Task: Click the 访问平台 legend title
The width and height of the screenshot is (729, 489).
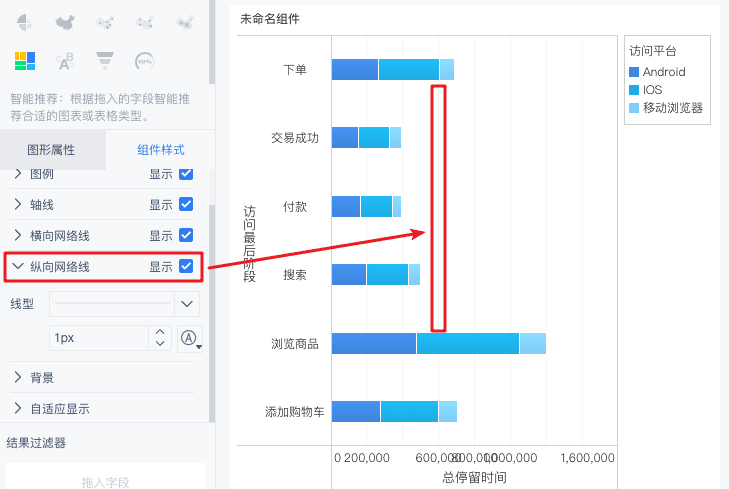Action: (653, 51)
